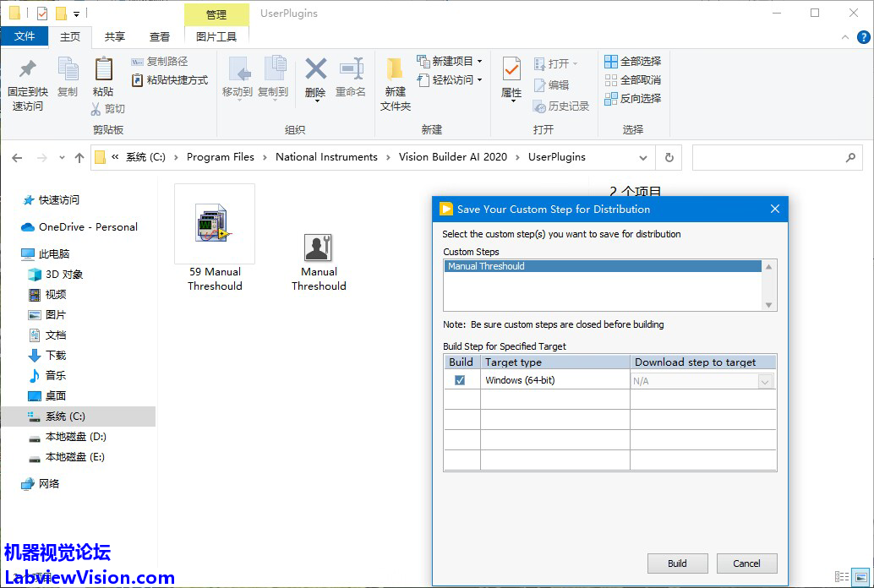Toggle the Windows (64-bit) Build checkbox

point(460,381)
